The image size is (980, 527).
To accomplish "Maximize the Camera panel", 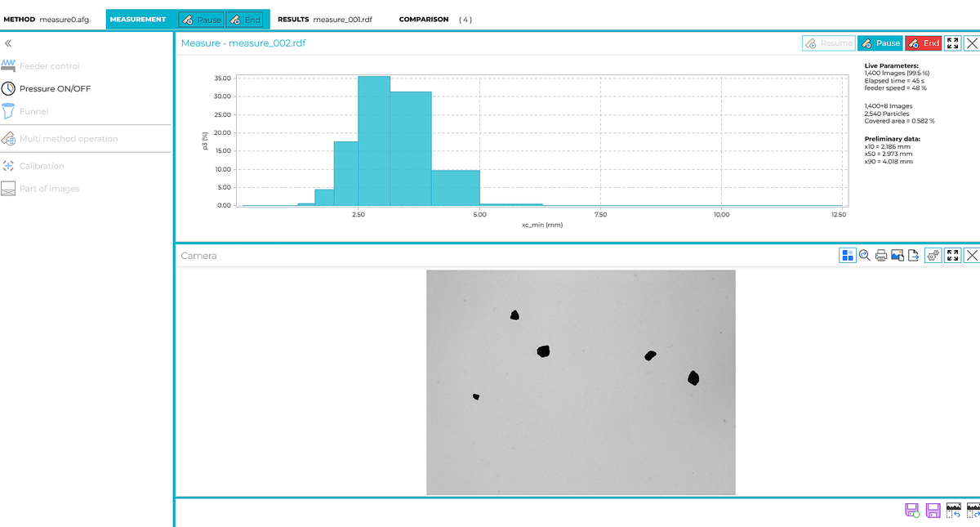I will [952, 256].
